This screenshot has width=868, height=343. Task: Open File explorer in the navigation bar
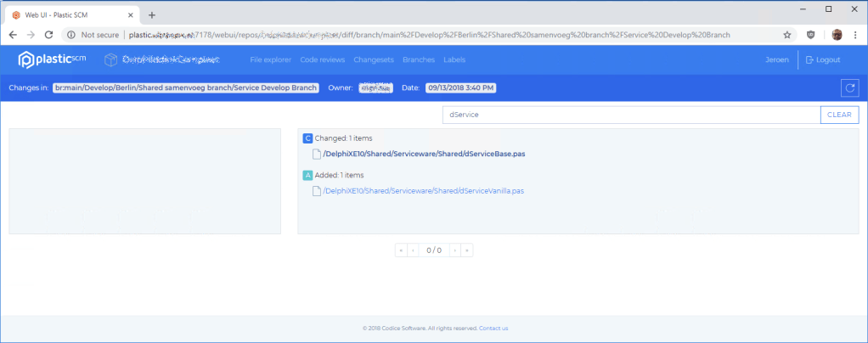pos(271,60)
